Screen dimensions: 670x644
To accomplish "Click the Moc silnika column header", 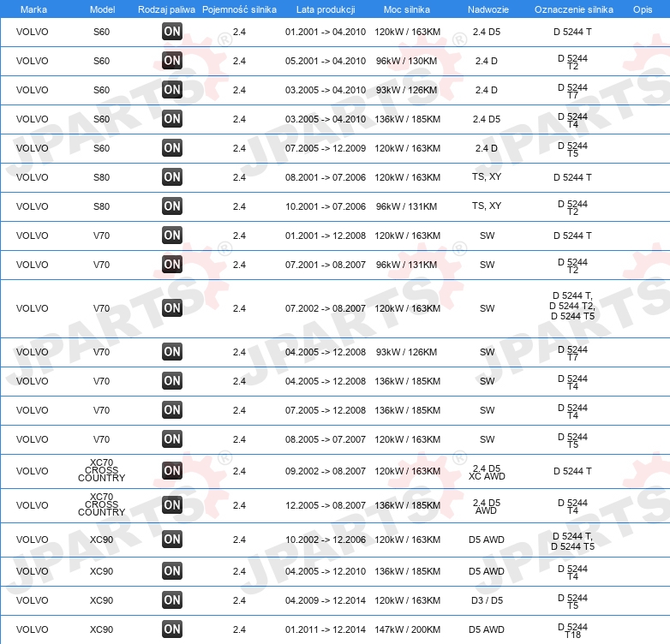I will (x=407, y=9).
